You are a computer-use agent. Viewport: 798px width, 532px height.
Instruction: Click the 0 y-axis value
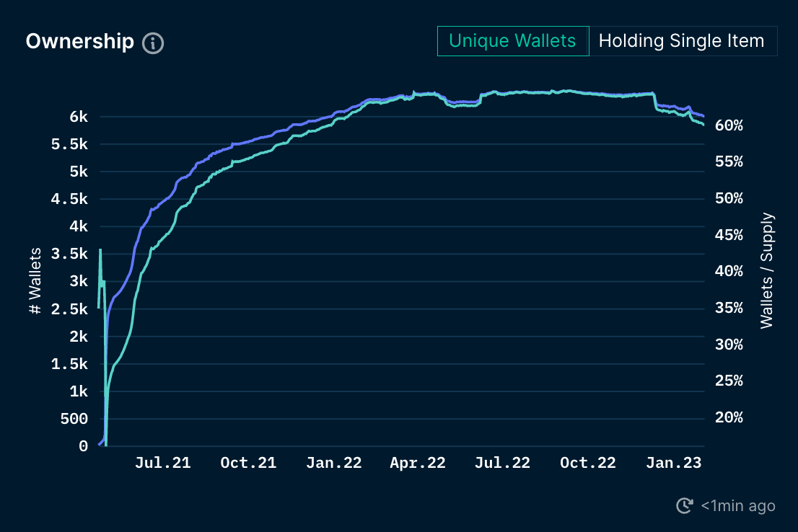point(84,446)
